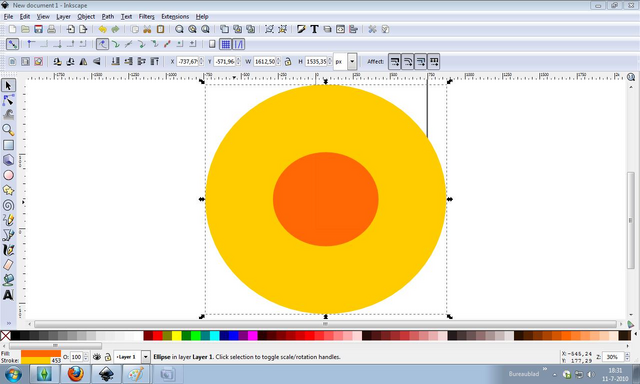The image size is (640, 384).
Task: Cut selection with scissors icon
Action: pyautogui.click(x=147, y=29)
